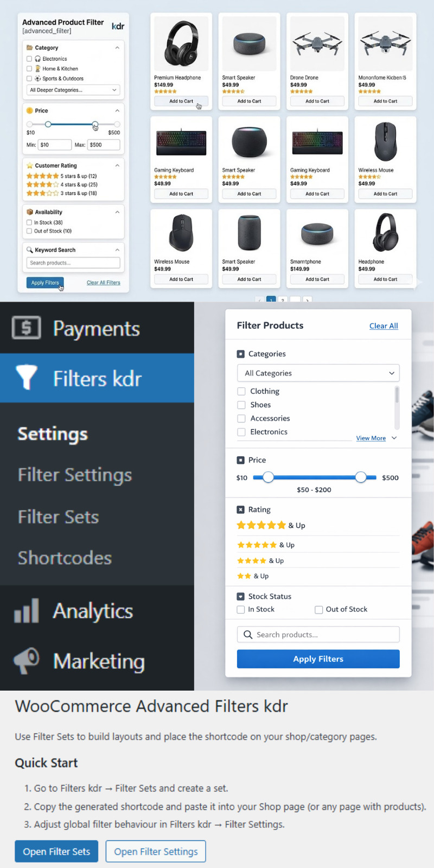Viewport: 434px width, 868px height.
Task: Click the Keyword Search magnifier icon
Action: coord(29,250)
